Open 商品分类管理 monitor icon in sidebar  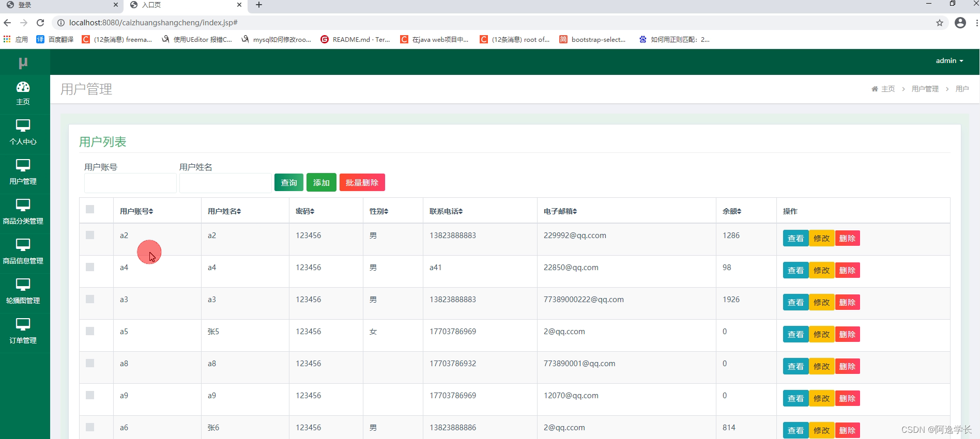tap(23, 205)
